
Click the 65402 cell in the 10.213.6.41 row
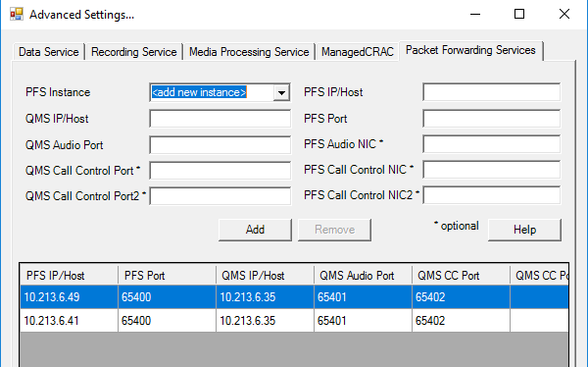tap(461, 321)
